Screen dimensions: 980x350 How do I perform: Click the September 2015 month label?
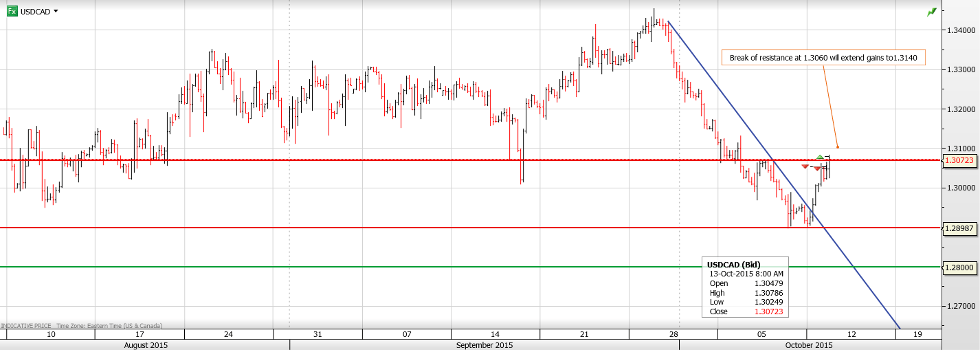click(484, 344)
